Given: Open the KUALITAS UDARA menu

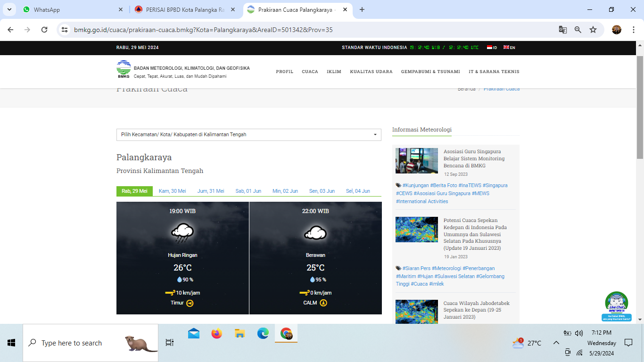Looking at the screenshot, I should (371, 72).
